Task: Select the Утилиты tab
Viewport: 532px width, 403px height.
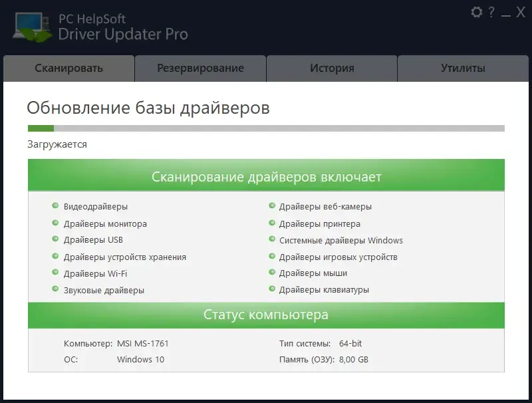Action: click(464, 68)
